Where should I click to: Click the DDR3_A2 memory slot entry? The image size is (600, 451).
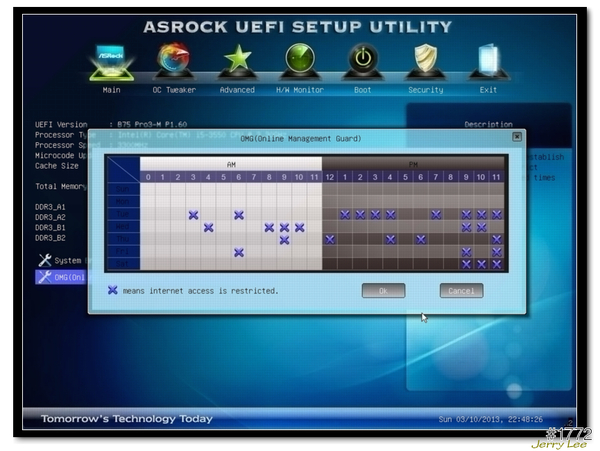point(50,217)
